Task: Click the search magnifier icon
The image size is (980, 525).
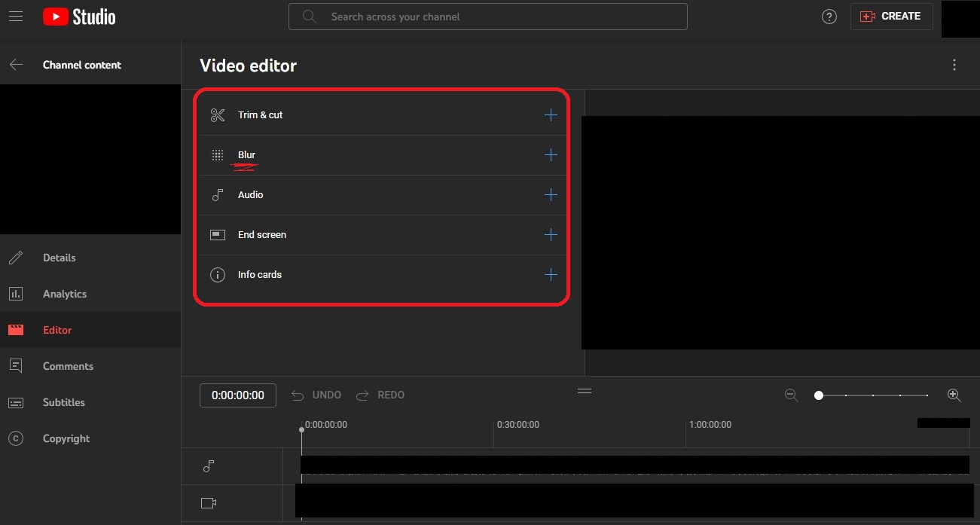Action: (309, 17)
